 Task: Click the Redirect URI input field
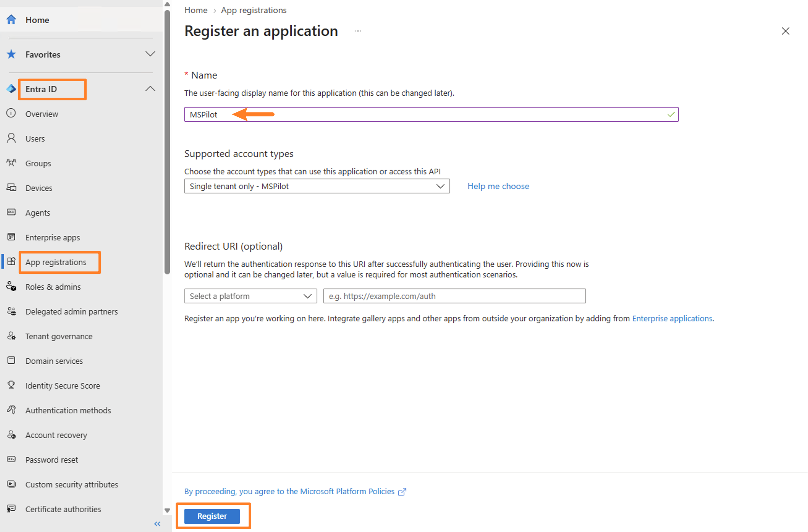click(455, 296)
